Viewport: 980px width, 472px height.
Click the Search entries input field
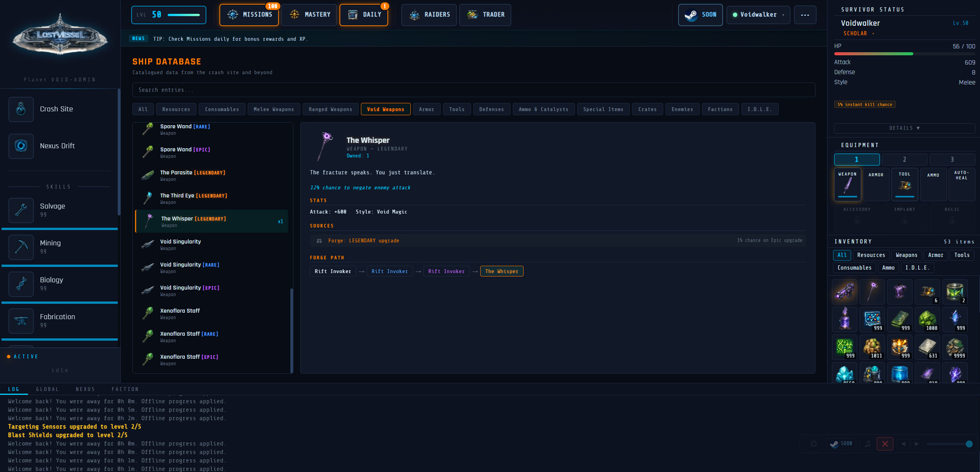pyautogui.click(x=473, y=90)
